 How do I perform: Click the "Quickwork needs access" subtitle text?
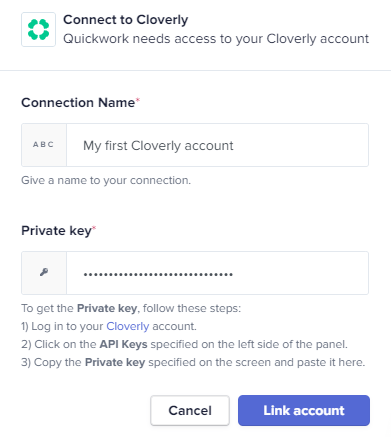pyautogui.click(x=216, y=39)
